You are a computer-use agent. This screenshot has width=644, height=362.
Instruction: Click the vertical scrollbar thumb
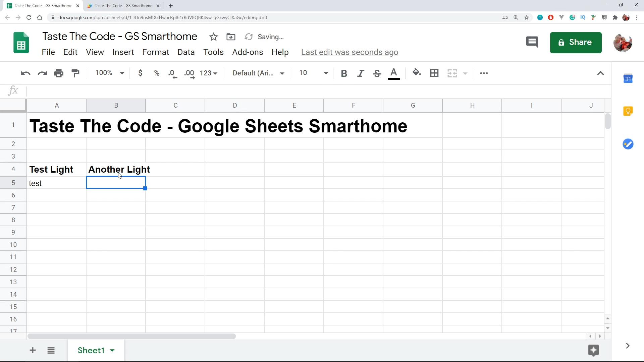point(607,121)
